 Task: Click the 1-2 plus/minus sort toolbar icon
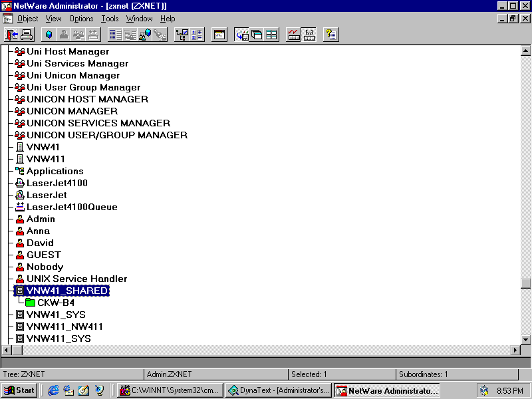(196, 35)
